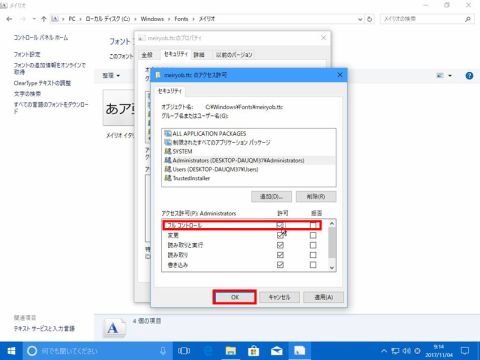Click the change view icon
480x360 pixels.
click(440, 76)
